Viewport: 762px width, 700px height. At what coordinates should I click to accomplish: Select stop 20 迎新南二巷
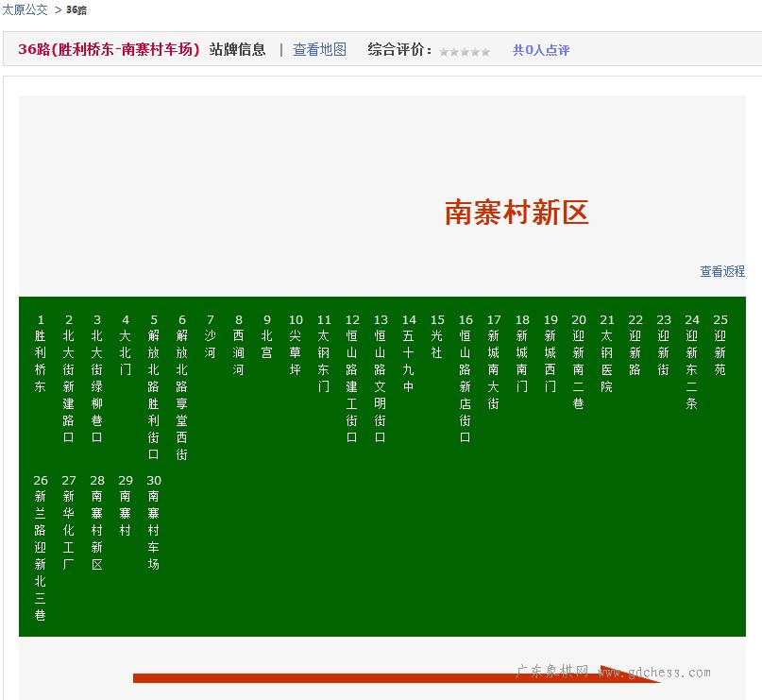[x=579, y=362]
